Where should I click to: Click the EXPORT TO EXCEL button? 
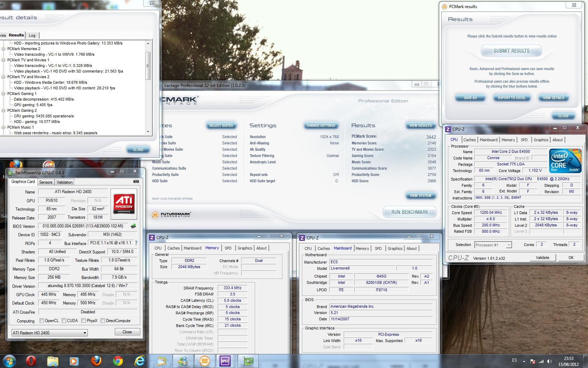[x=512, y=98]
